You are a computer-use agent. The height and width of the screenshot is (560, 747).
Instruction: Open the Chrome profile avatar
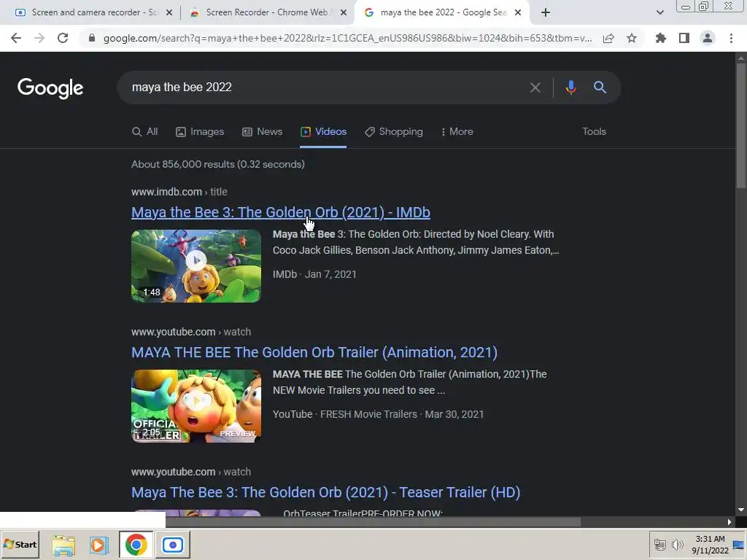coord(708,38)
